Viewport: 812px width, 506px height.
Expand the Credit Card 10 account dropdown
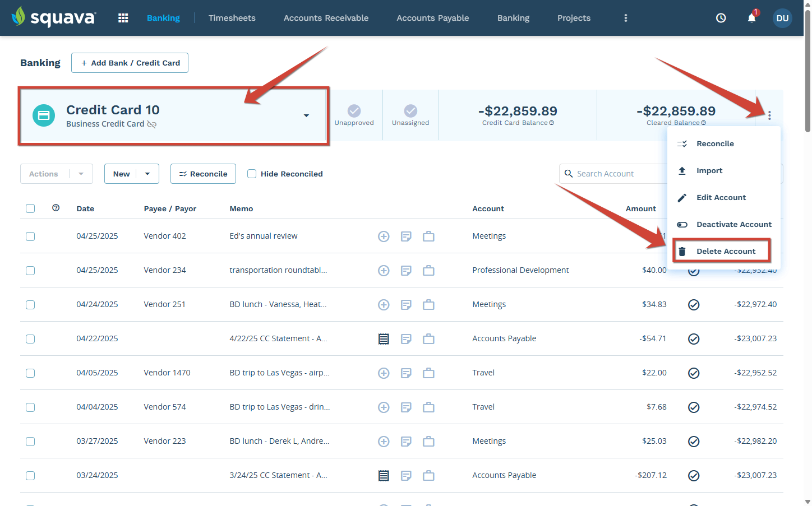click(306, 115)
